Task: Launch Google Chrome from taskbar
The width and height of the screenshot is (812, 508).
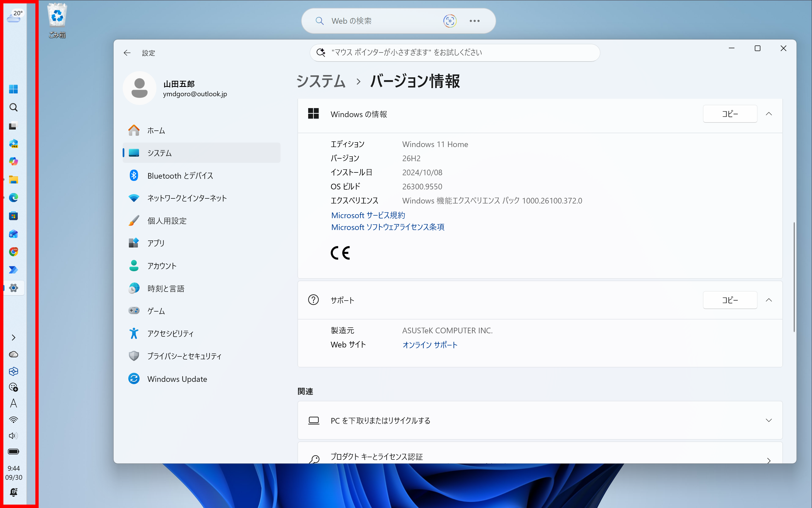Action: click(x=14, y=252)
